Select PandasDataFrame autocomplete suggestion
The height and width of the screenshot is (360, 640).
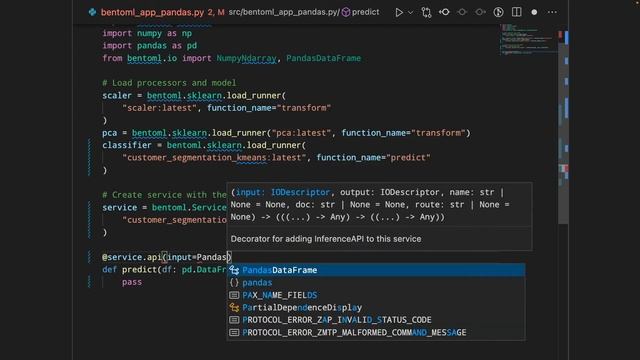[x=376, y=270]
